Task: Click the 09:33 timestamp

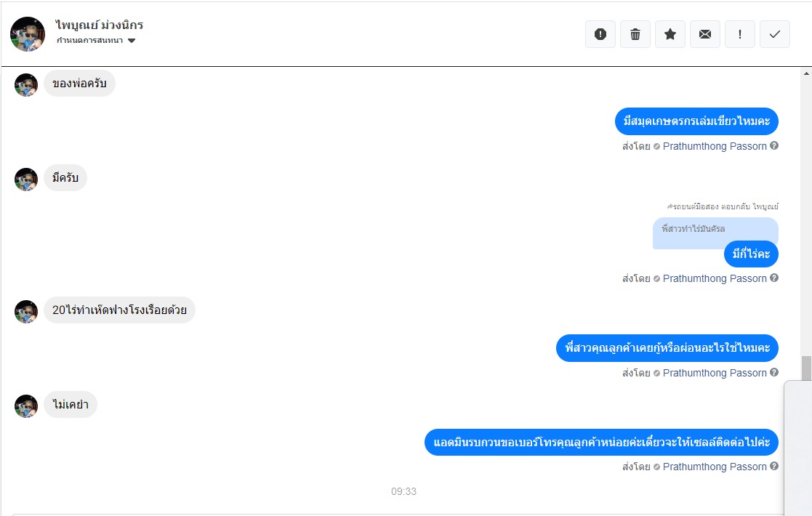Action: point(404,491)
